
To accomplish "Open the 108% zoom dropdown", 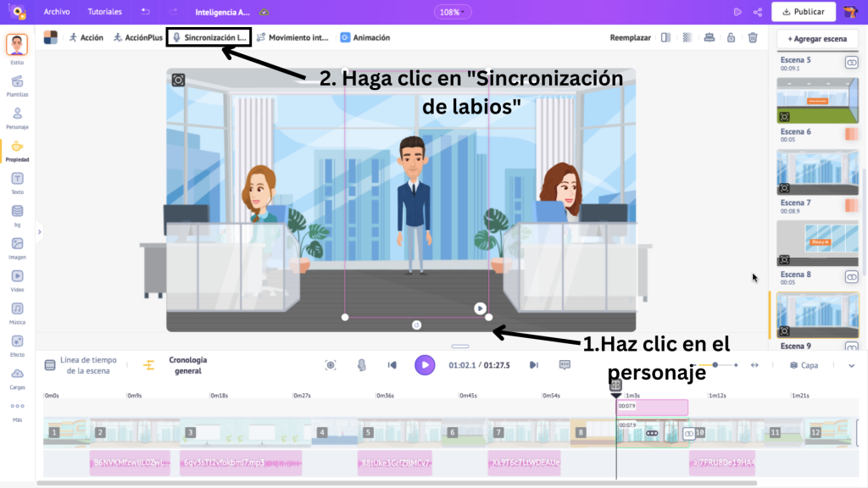I will pos(453,12).
